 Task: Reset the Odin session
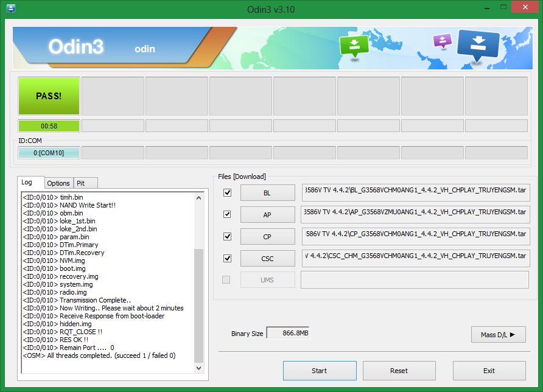click(x=399, y=371)
